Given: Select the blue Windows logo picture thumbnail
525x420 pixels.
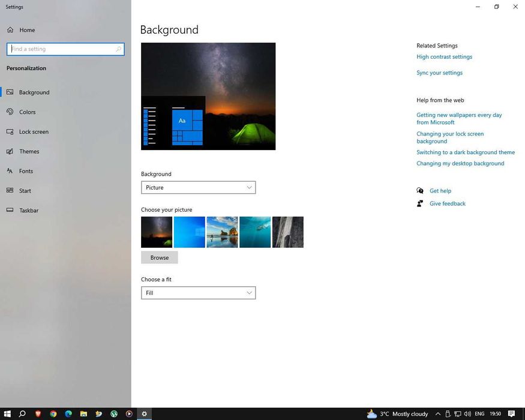Looking at the screenshot, I should click(189, 232).
